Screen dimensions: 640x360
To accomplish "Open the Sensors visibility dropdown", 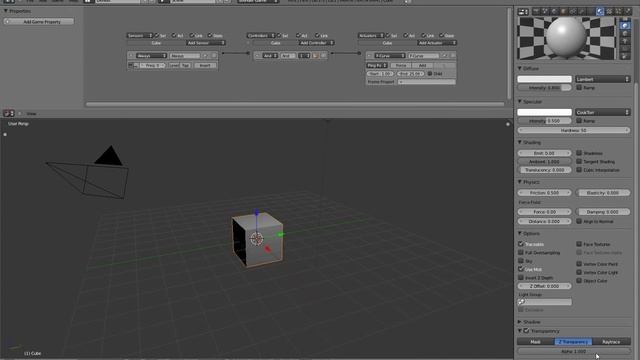I will (140, 36).
